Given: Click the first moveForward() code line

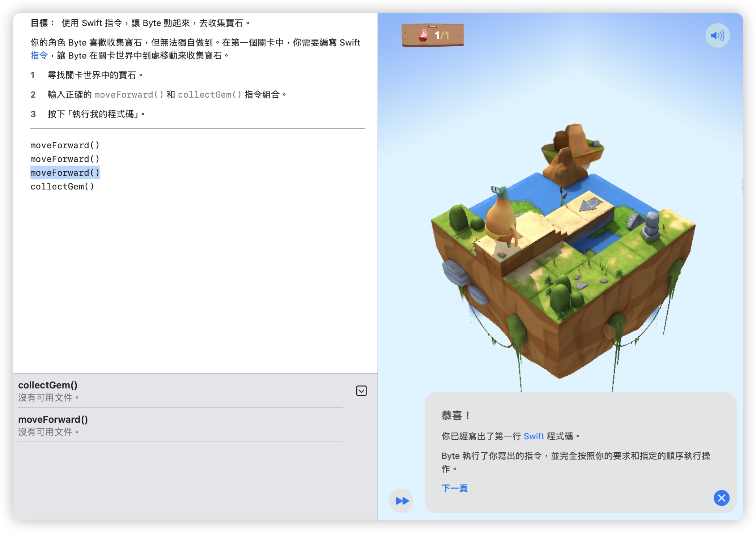Looking at the screenshot, I should [x=64, y=145].
